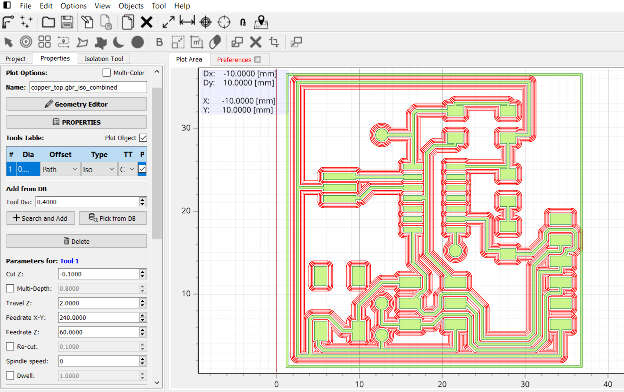
Task: Choose the Semi-Disc crescent tool
Action: pyautogui.click(x=119, y=42)
